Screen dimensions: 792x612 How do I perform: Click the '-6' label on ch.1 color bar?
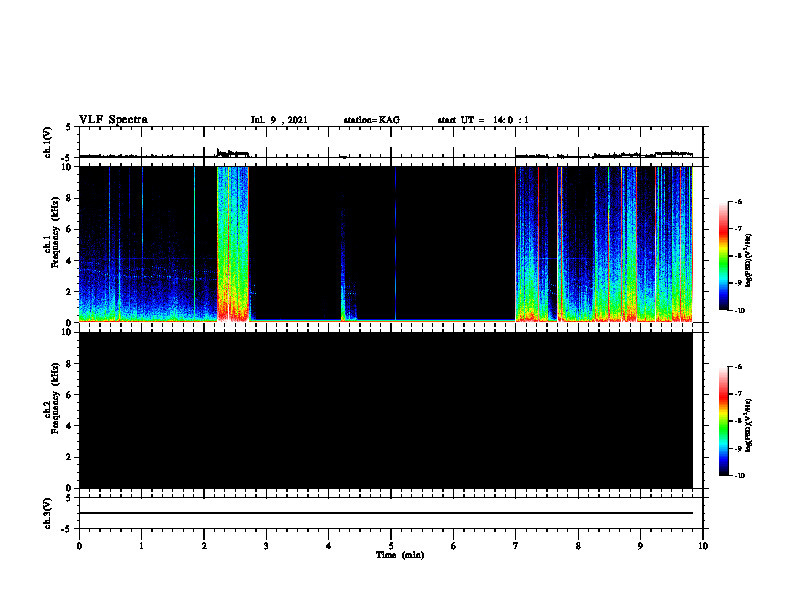click(738, 201)
